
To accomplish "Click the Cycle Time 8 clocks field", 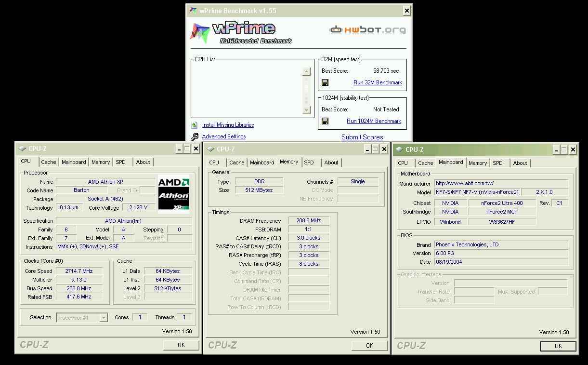I will 309,264.
